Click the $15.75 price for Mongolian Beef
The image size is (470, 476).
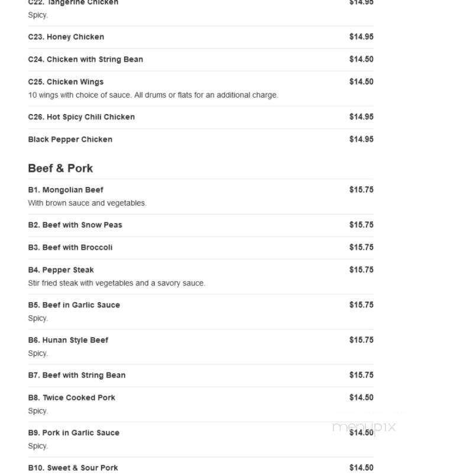pos(361,190)
